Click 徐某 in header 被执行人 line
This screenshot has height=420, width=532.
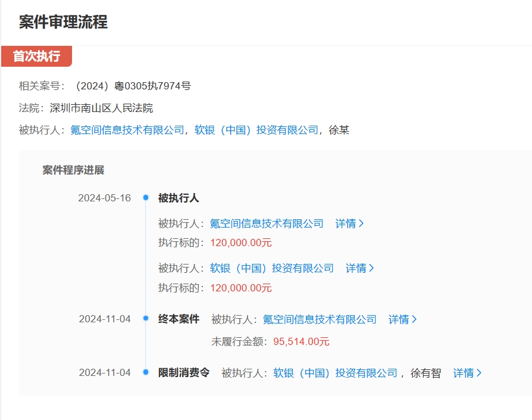(x=339, y=130)
